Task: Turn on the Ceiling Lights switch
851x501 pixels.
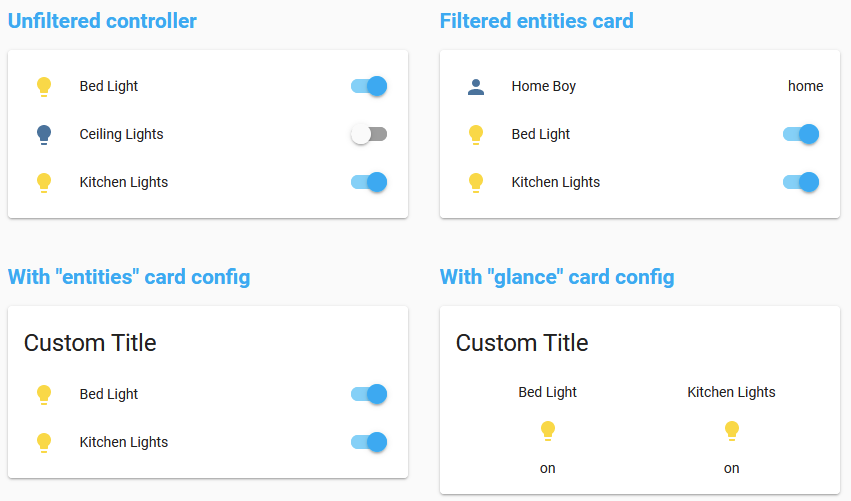Action: point(369,134)
